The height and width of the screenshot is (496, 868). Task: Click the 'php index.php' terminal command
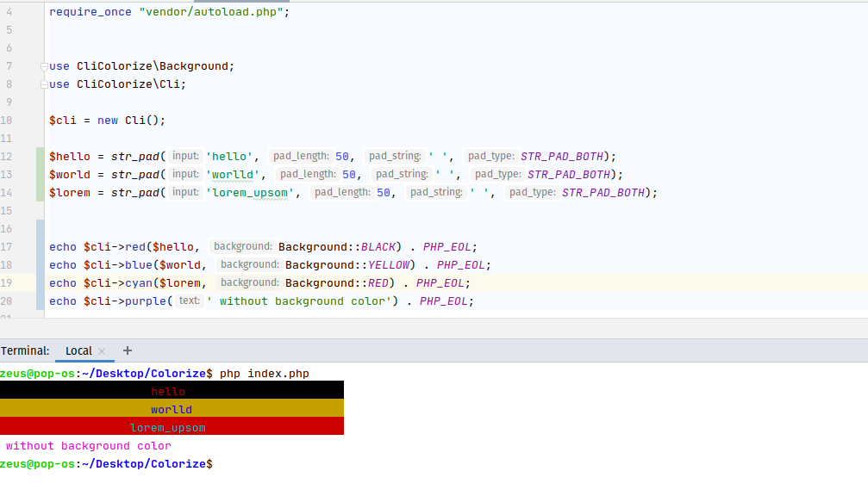point(264,373)
